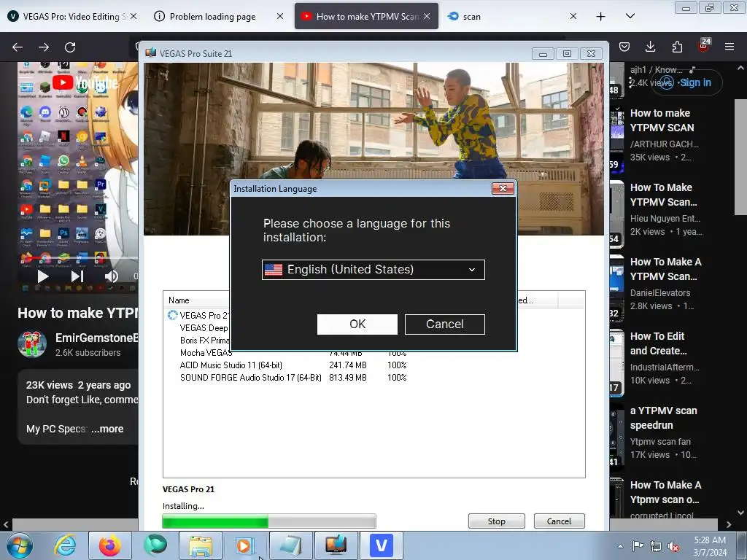
Task: Select the Mocha VEGAS row
Action: (x=206, y=353)
